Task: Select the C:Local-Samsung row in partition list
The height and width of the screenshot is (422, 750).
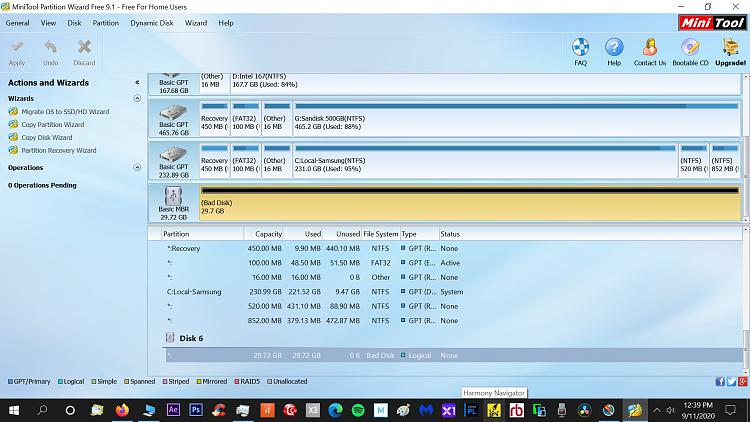Action: coord(452,291)
